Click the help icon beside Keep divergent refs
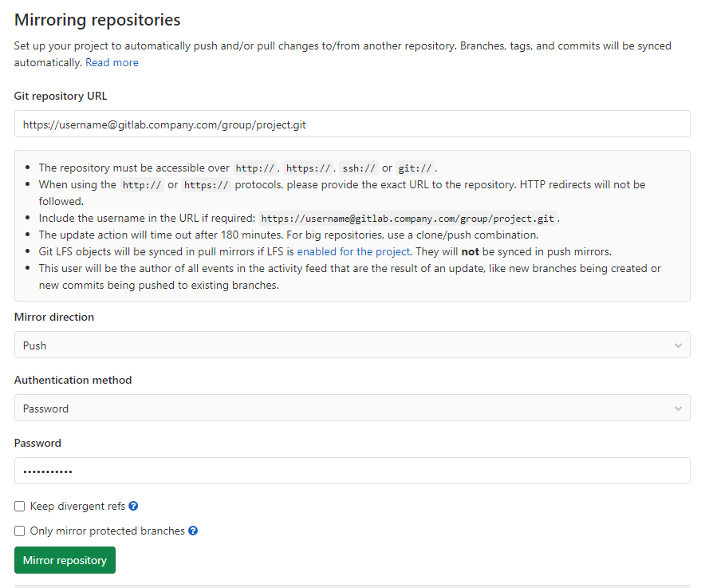Image resolution: width=705 pixels, height=588 pixels. coord(133,506)
